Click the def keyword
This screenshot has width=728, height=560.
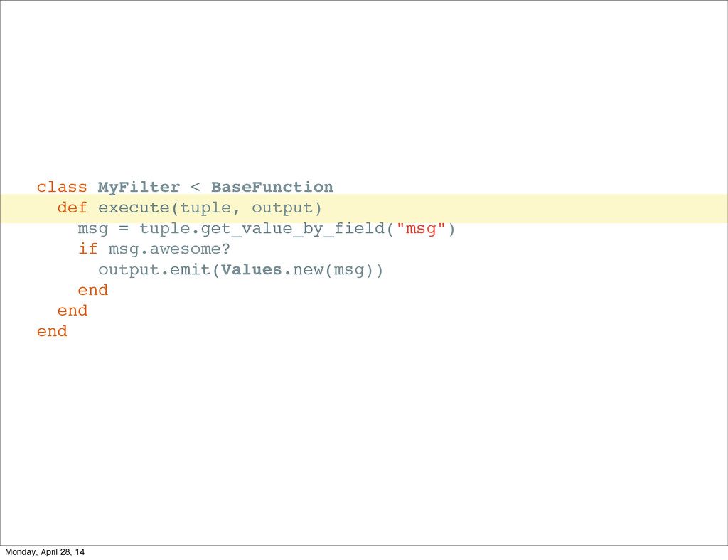click(x=72, y=208)
